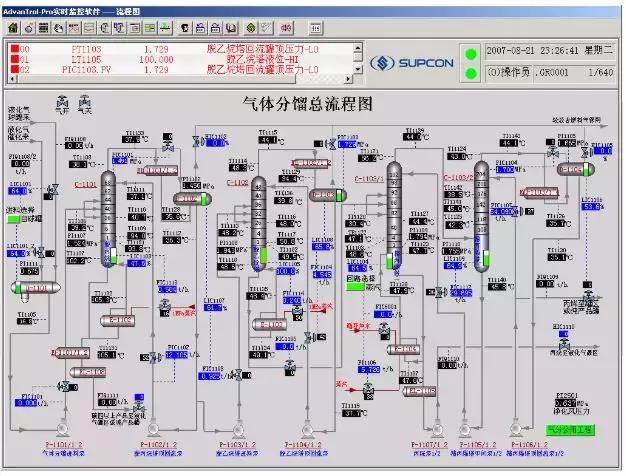626x476 pixels.
Task: Click the purple screen-copy toolbar icon
Action: [231, 28]
